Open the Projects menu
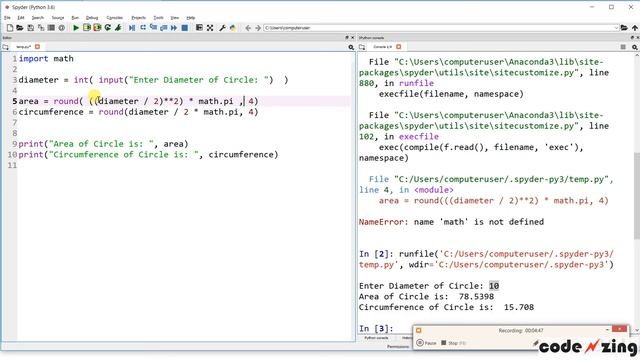Screen dimensions: 640x360 [138, 18]
